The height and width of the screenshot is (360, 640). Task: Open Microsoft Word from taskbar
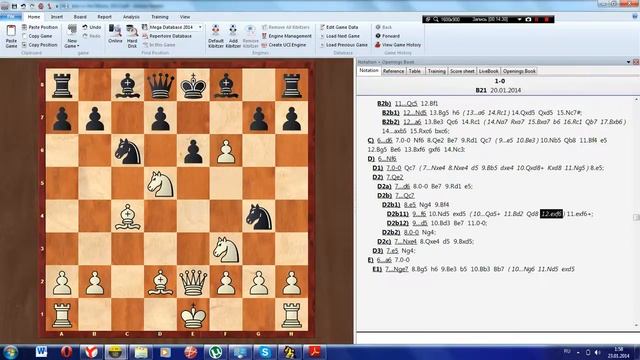[x=42, y=352]
